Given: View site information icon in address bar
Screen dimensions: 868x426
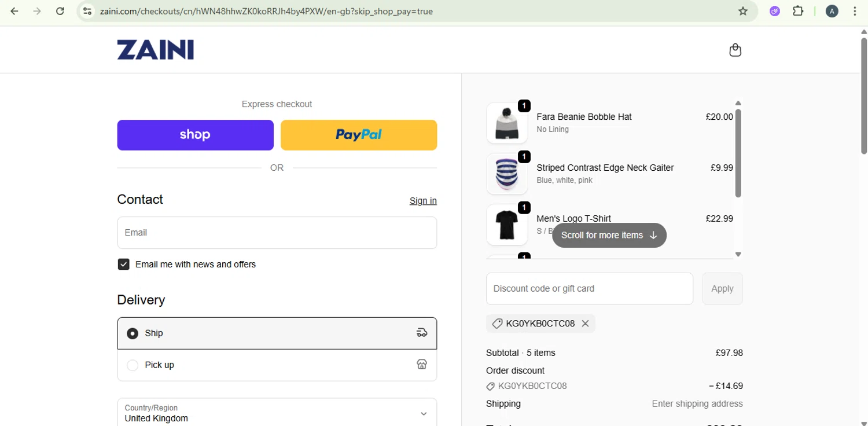Looking at the screenshot, I should [x=87, y=11].
